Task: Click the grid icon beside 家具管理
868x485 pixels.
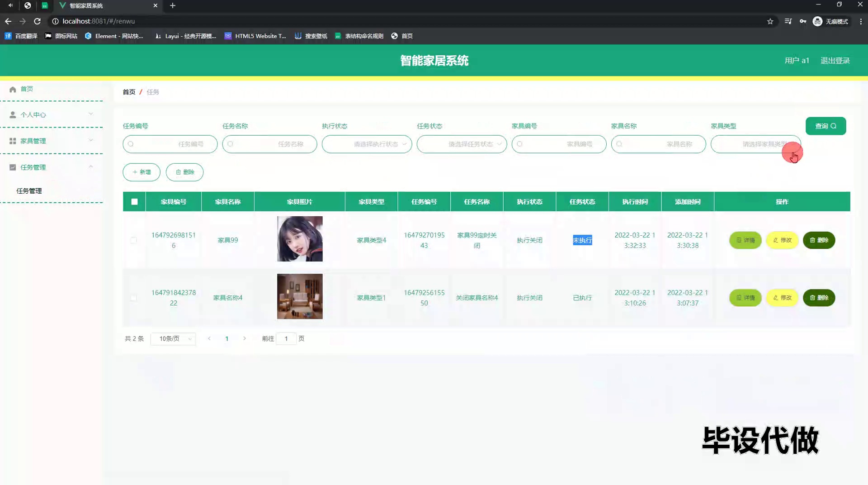Action: point(13,141)
